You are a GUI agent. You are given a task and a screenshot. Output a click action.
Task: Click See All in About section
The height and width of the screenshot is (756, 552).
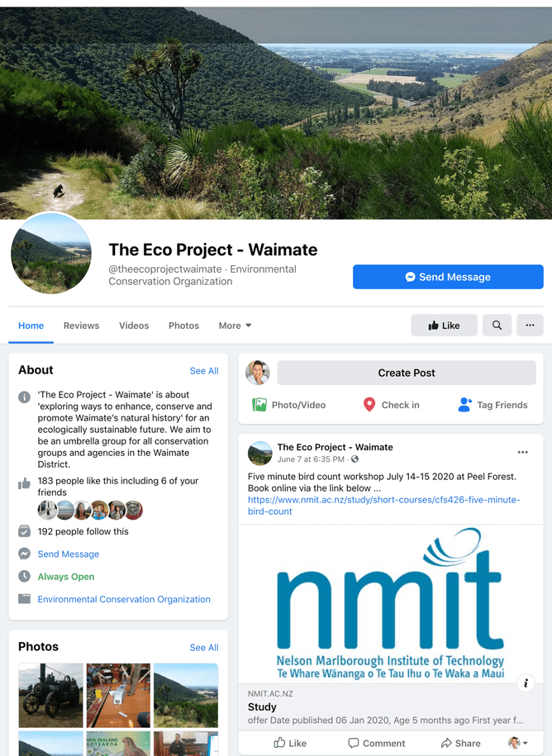pyautogui.click(x=204, y=371)
